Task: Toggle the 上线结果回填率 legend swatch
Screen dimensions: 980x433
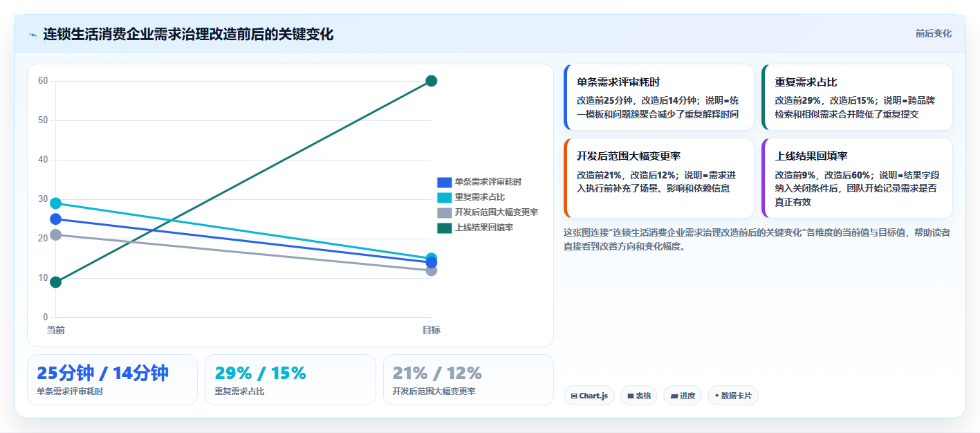Action: click(x=444, y=228)
